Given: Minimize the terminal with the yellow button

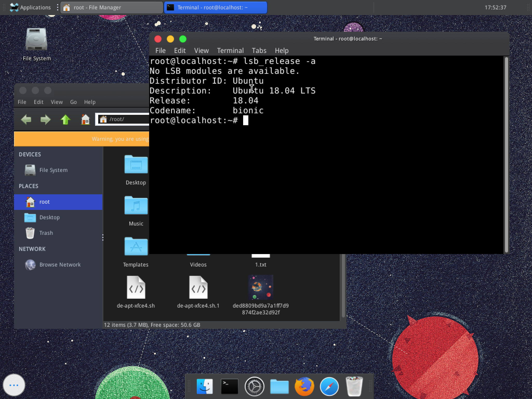Looking at the screenshot, I should 170,39.
